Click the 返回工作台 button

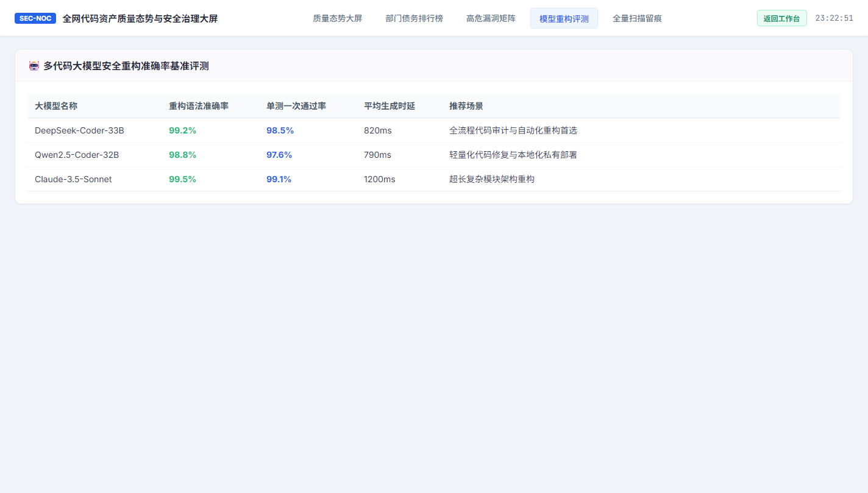point(781,18)
